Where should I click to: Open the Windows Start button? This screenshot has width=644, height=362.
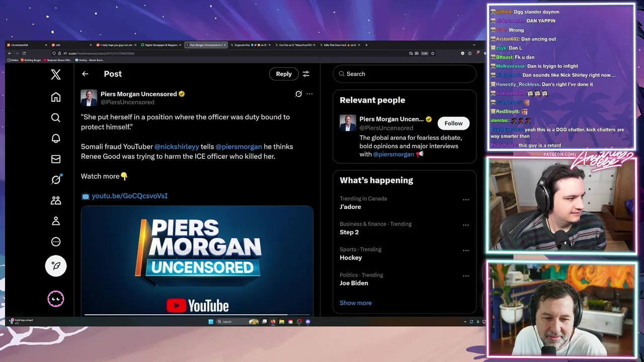pyautogui.click(x=211, y=322)
